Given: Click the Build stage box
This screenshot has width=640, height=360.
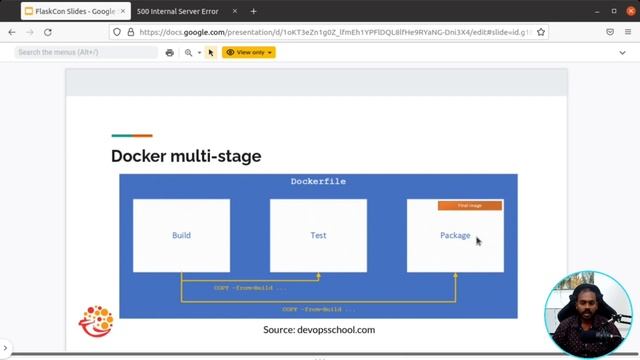Looking at the screenshot, I should (x=181, y=236).
